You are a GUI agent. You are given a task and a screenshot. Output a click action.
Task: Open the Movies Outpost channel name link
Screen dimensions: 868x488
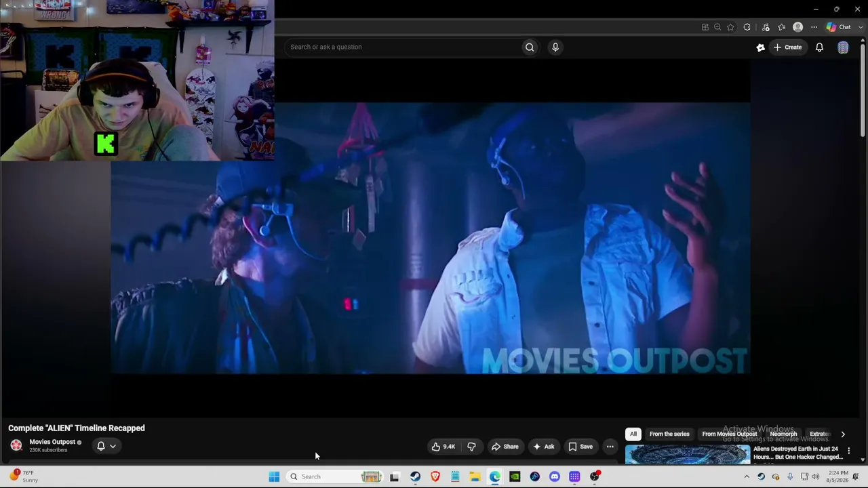click(x=52, y=442)
